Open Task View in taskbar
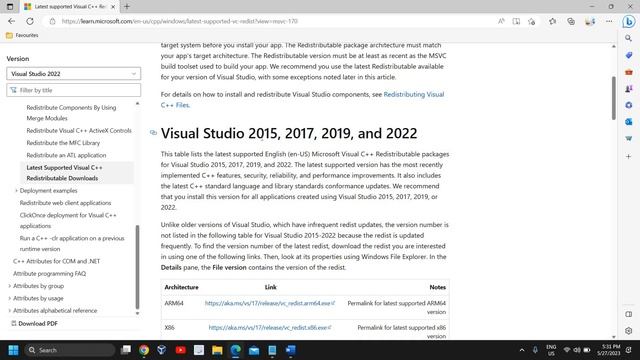 126,350
